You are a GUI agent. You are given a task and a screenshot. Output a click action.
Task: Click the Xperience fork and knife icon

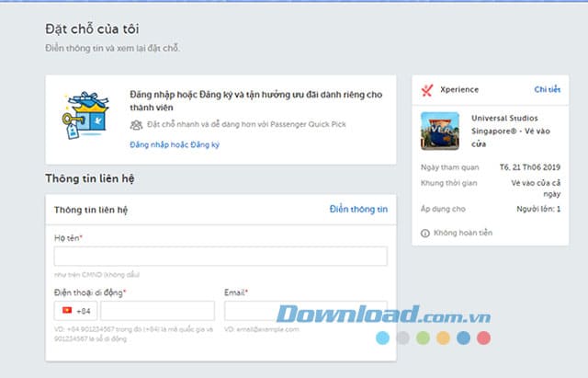426,90
